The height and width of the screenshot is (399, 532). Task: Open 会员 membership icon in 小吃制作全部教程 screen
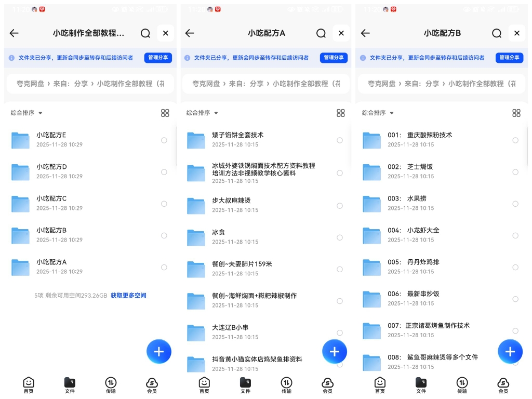pos(152,385)
